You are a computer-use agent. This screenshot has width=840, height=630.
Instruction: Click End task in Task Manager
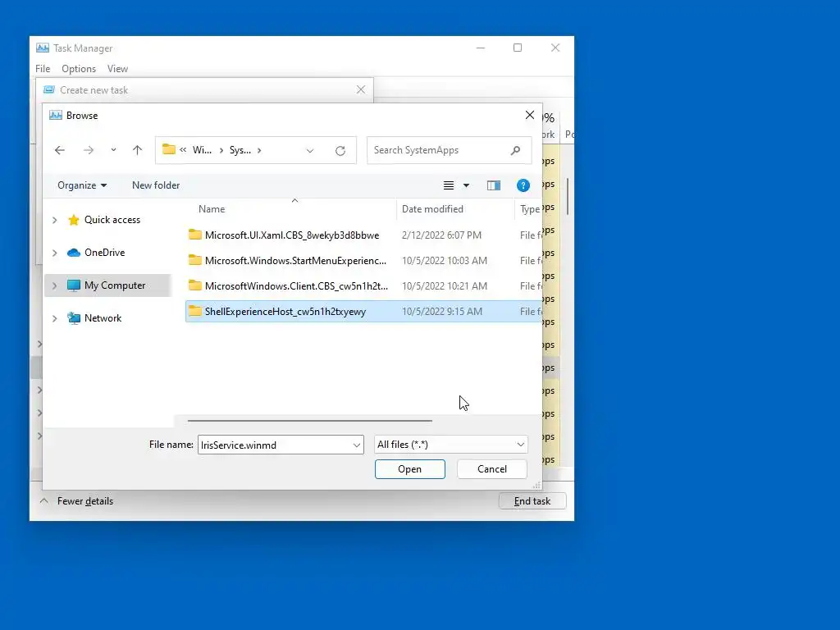pyautogui.click(x=532, y=501)
